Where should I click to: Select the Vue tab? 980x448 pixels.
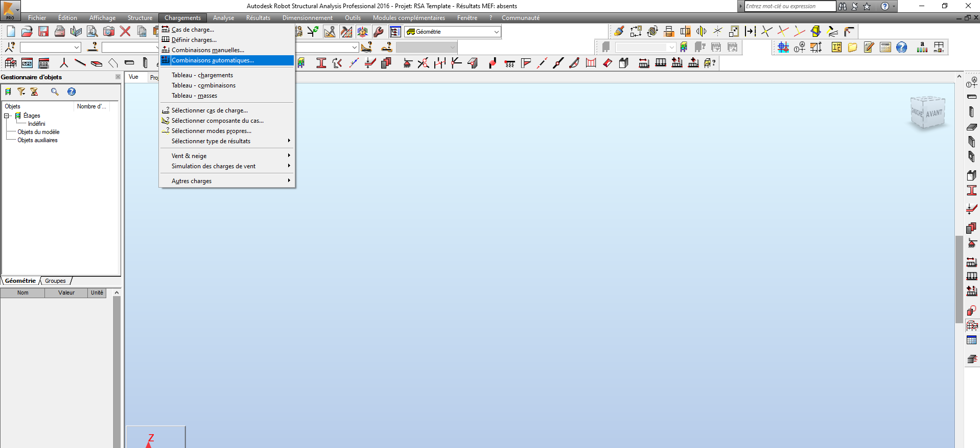click(133, 77)
